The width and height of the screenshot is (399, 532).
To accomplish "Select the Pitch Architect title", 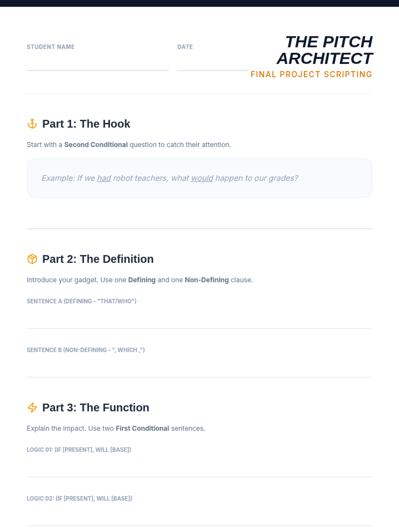I will point(325,50).
